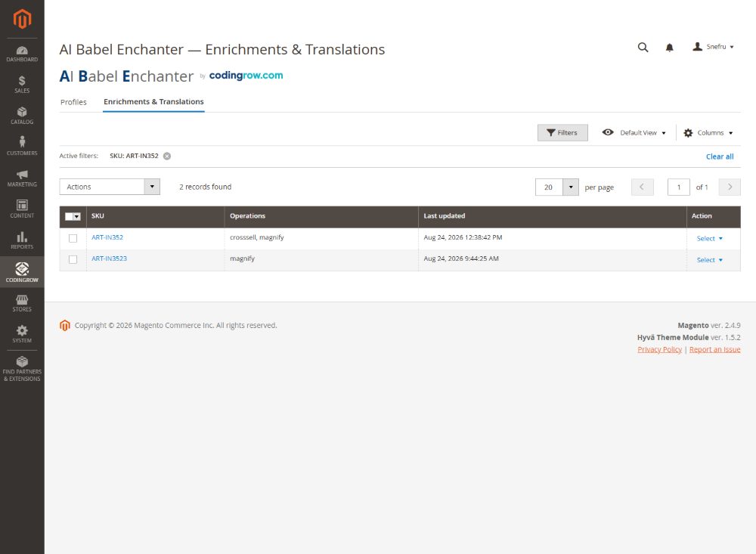This screenshot has width=756, height=554.
Task: Open the Customers sidebar menu
Action: [22, 147]
